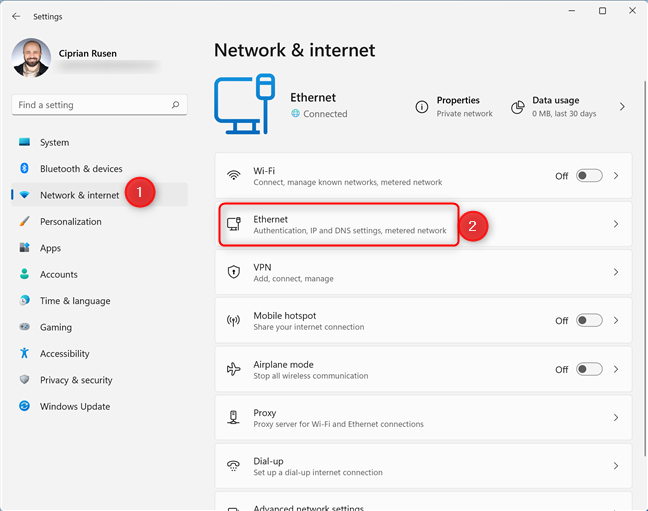This screenshot has height=511, width=648.
Task: Click the Mobile hotspot antenna icon
Action: [233, 320]
